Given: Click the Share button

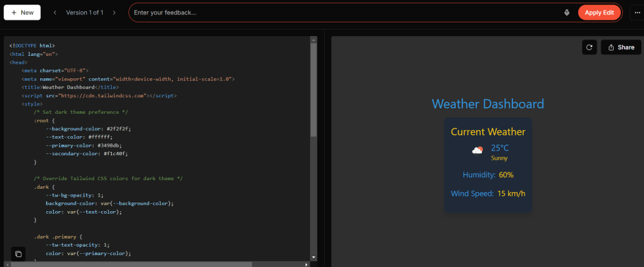Looking at the screenshot, I should coord(621,47).
